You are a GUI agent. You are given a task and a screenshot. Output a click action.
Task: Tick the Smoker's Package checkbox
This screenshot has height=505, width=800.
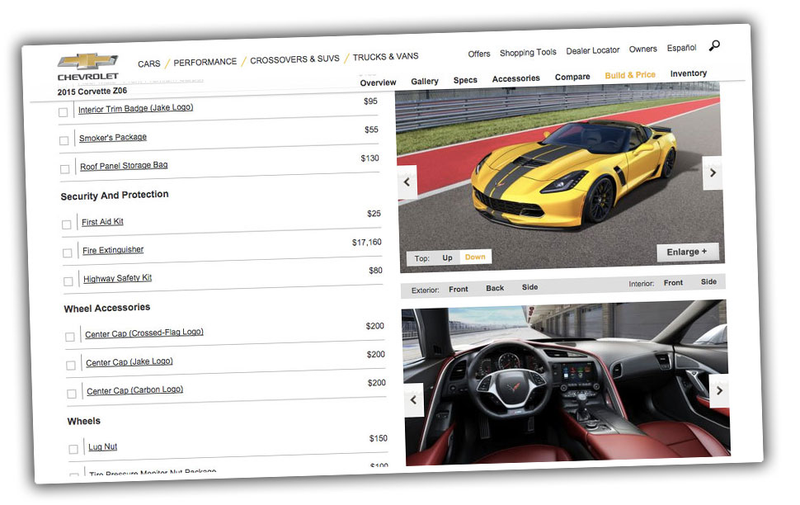point(64,140)
